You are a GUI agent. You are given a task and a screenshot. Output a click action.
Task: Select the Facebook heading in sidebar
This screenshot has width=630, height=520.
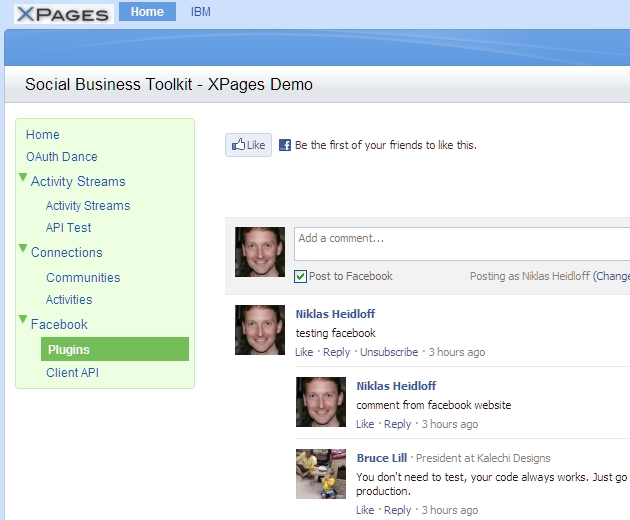(59, 324)
